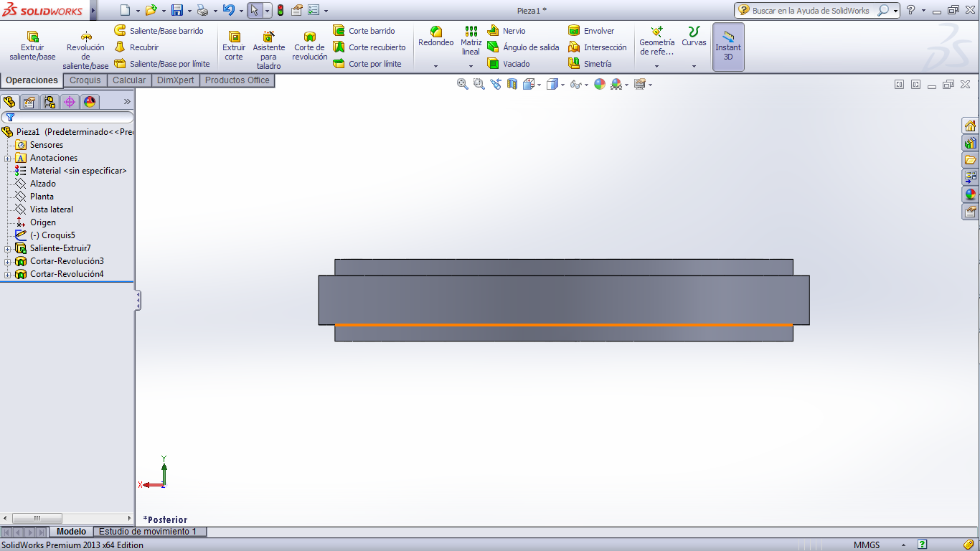
Task: Expand the Anotaciones tree node
Action: [x=7, y=159]
